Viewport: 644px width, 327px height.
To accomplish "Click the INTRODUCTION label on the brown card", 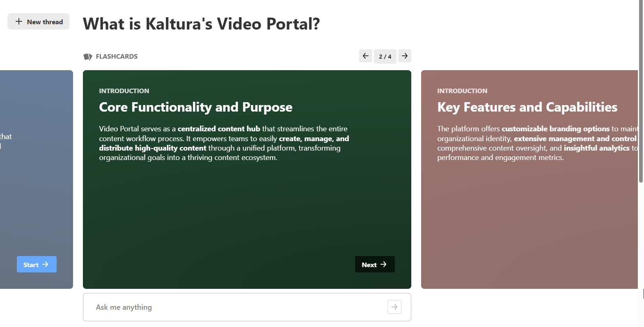I will (462, 91).
